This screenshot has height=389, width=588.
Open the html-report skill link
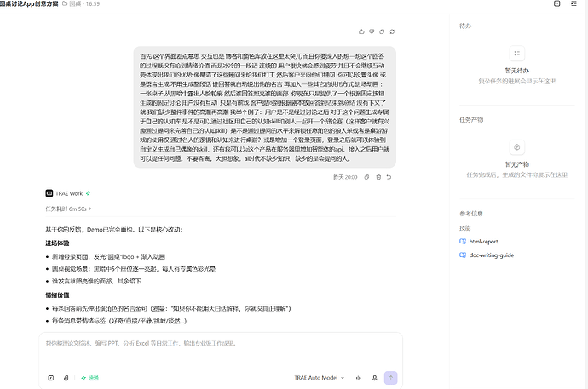(483, 242)
